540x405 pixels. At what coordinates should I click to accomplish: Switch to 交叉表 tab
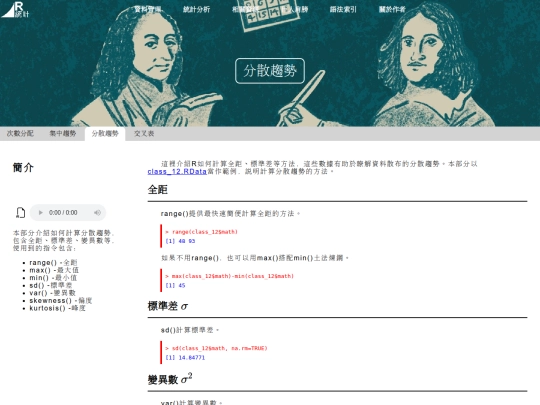pyautogui.click(x=144, y=134)
